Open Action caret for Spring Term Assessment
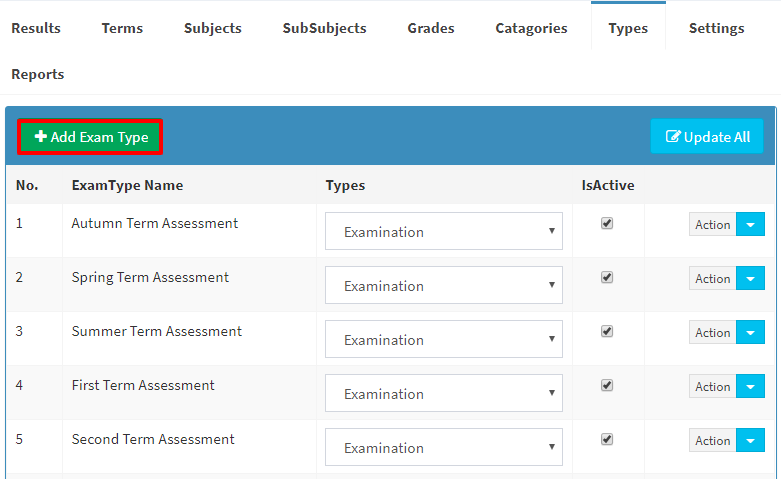The width and height of the screenshot is (781, 479). (750, 278)
